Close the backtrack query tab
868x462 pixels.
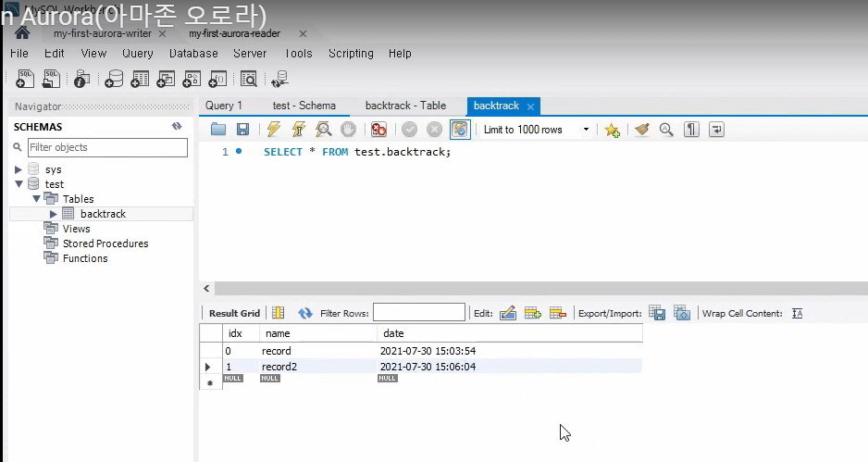click(530, 106)
